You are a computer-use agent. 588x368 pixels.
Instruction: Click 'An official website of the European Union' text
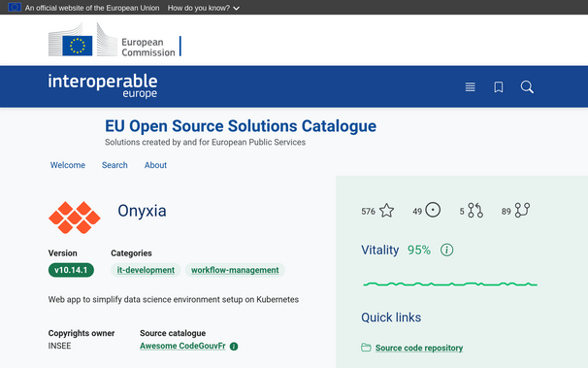(x=92, y=8)
